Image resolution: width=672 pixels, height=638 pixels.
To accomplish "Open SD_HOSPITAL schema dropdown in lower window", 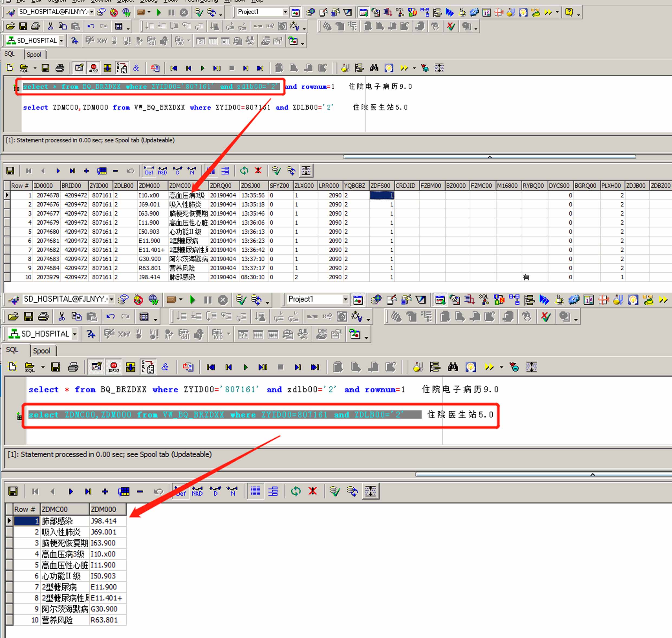I will tap(75, 334).
